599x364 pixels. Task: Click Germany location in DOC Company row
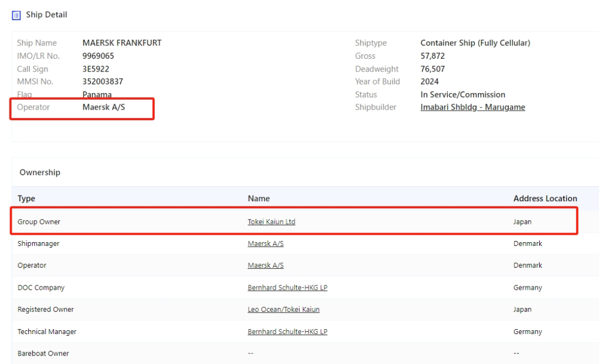[x=527, y=288]
